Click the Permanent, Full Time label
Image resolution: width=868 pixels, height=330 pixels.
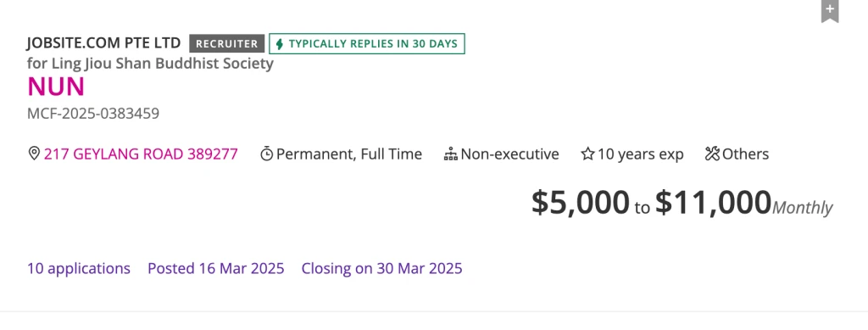coord(349,154)
